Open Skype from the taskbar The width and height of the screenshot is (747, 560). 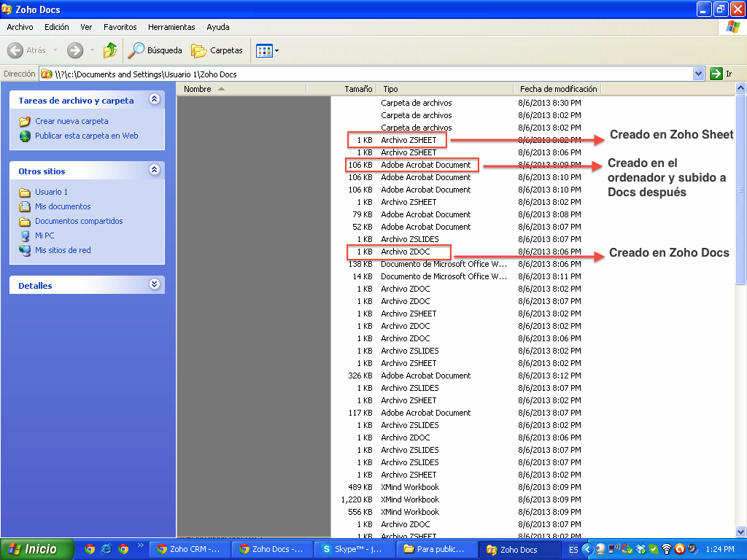pyautogui.click(x=353, y=549)
